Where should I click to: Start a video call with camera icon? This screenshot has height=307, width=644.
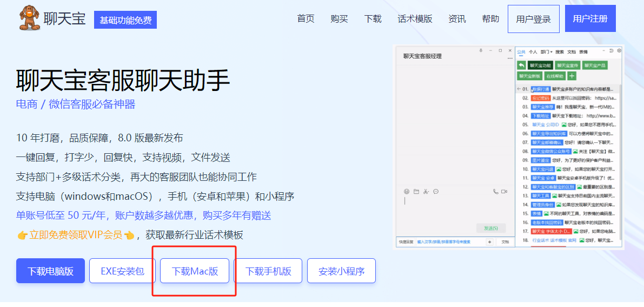click(505, 191)
